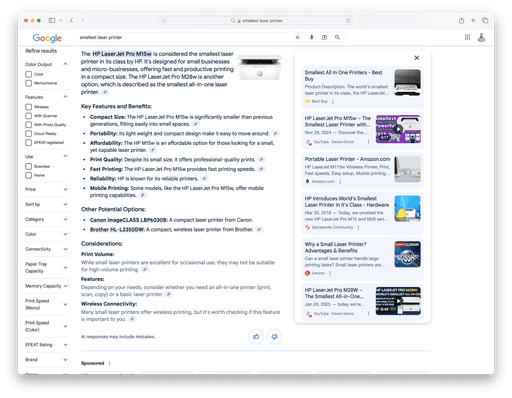Viewport: 512px width, 398px height.
Task: Collapse the Use filter section
Action: click(65, 156)
